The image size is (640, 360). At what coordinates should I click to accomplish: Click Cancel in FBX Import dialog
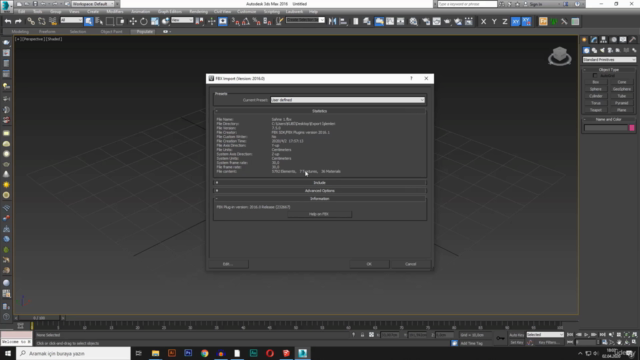click(x=410, y=264)
